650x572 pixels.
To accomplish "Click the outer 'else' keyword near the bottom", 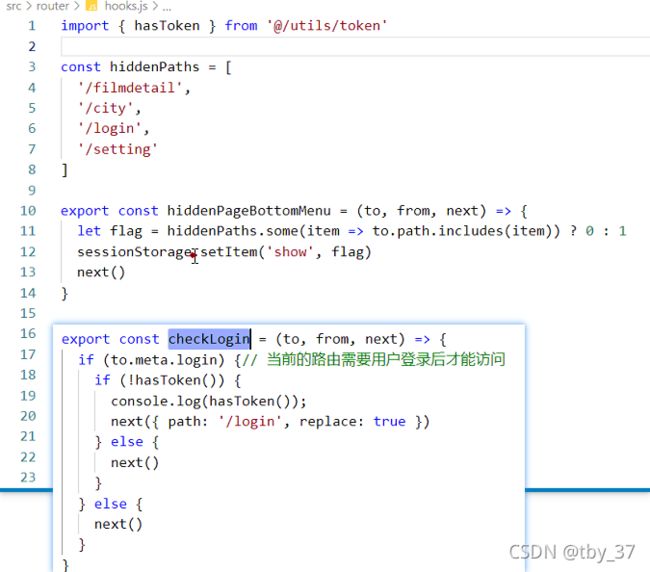I will (110, 504).
